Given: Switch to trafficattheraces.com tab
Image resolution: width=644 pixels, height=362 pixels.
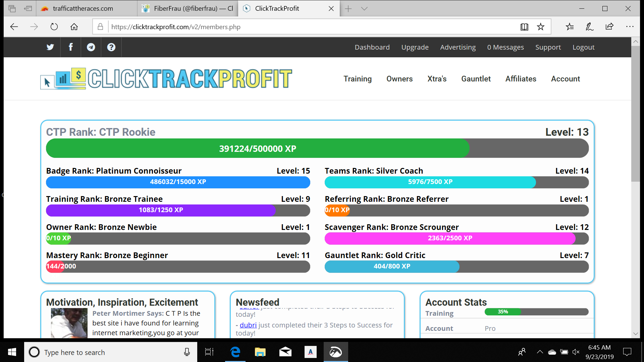Looking at the screenshot, I should point(87,8).
